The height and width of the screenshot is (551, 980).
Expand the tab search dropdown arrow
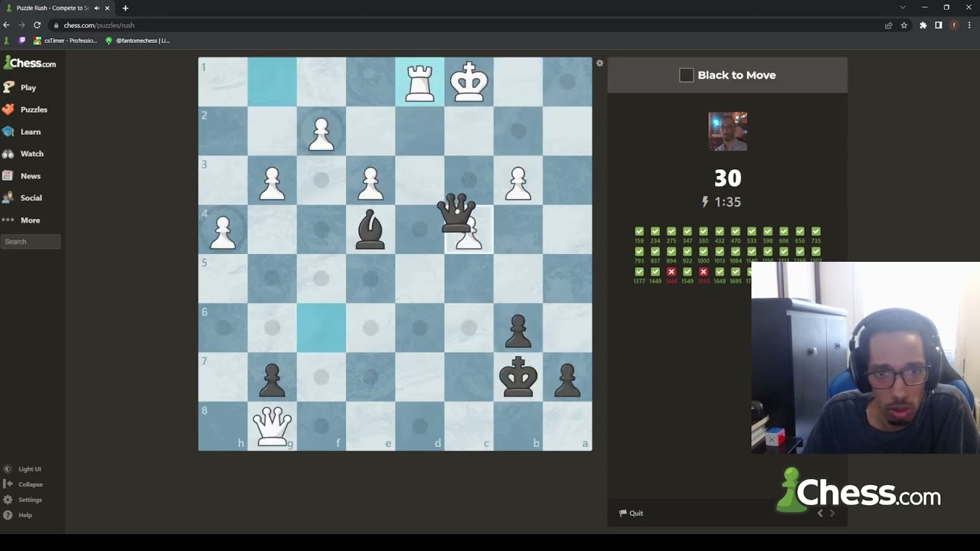903,8
